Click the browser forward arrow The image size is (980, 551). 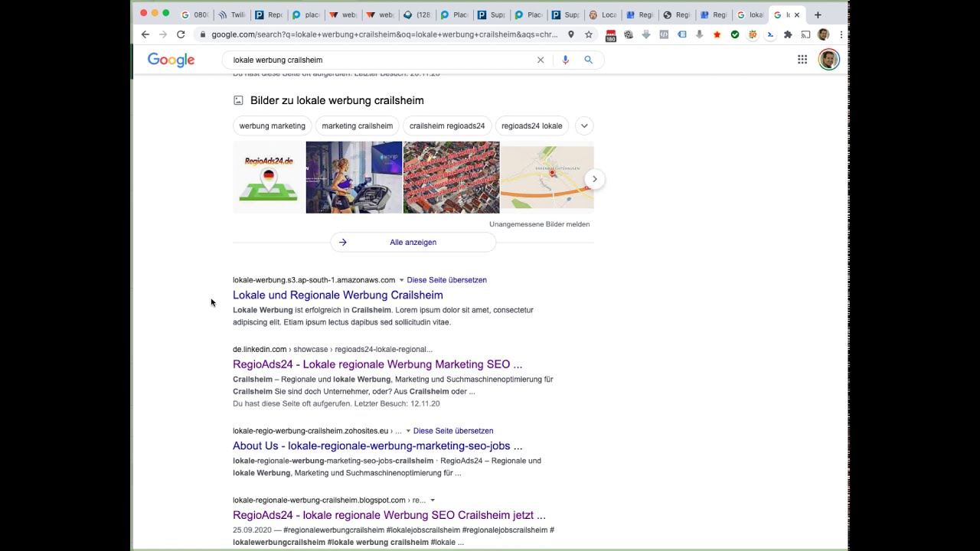pos(163,34)
